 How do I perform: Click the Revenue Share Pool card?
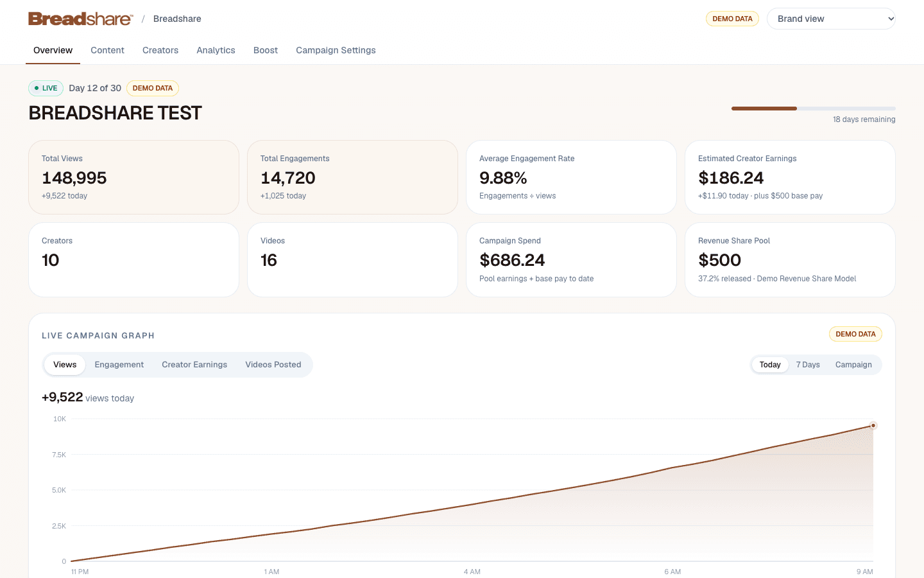point(790,259)
